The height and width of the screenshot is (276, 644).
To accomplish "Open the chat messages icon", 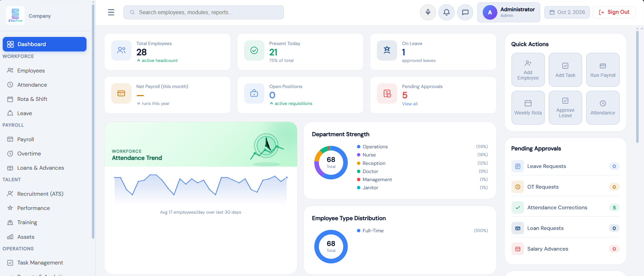I will click(x=465, y=13).
